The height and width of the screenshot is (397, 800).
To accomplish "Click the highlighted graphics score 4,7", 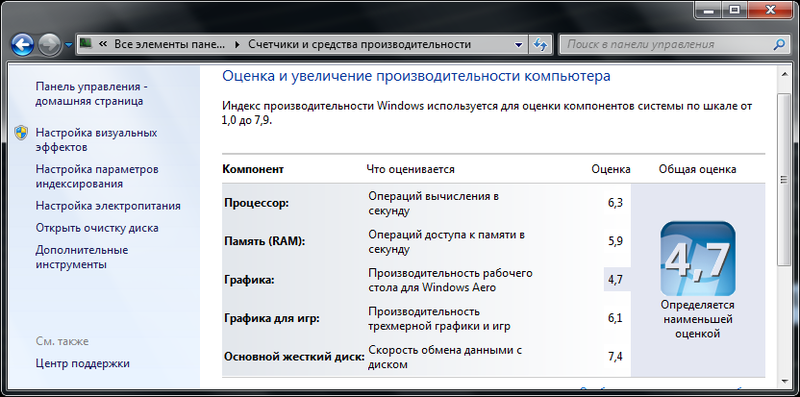I will (x=615, y=280).
